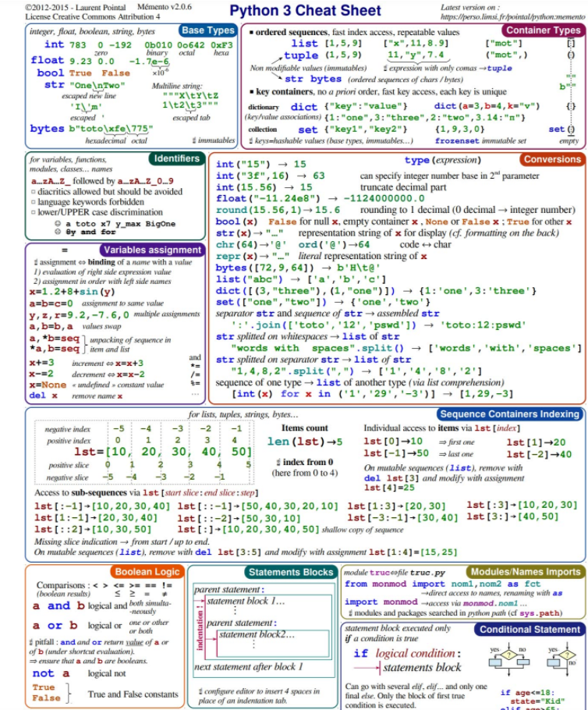
Task: Click 'lst[::-1]→[50,40,30,20,10]' slice
Action: pos(257,506)
